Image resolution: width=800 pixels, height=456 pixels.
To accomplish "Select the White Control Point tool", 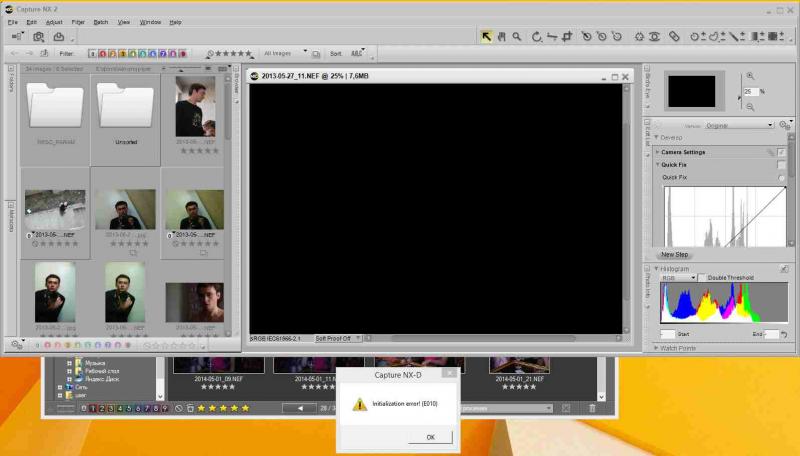I will click(x=617, y=37).
